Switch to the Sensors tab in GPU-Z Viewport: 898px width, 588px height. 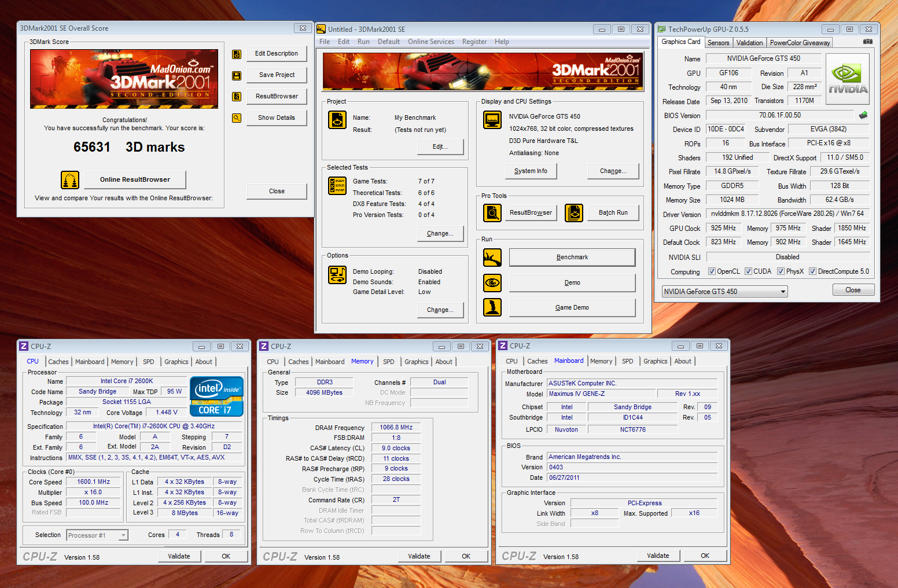point(718,43)
